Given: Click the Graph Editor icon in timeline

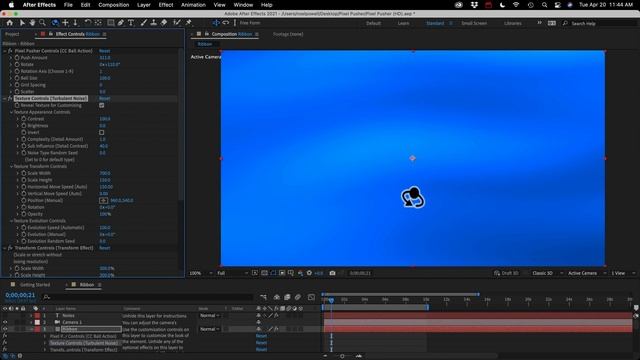Looking at the screenshot, I should coord(311,297).
